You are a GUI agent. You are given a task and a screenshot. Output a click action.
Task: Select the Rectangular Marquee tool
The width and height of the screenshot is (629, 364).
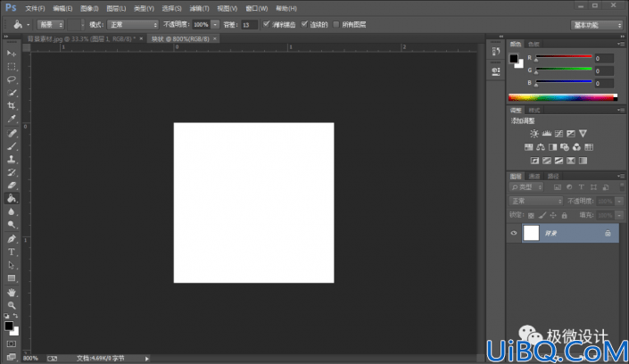(12, 67)
